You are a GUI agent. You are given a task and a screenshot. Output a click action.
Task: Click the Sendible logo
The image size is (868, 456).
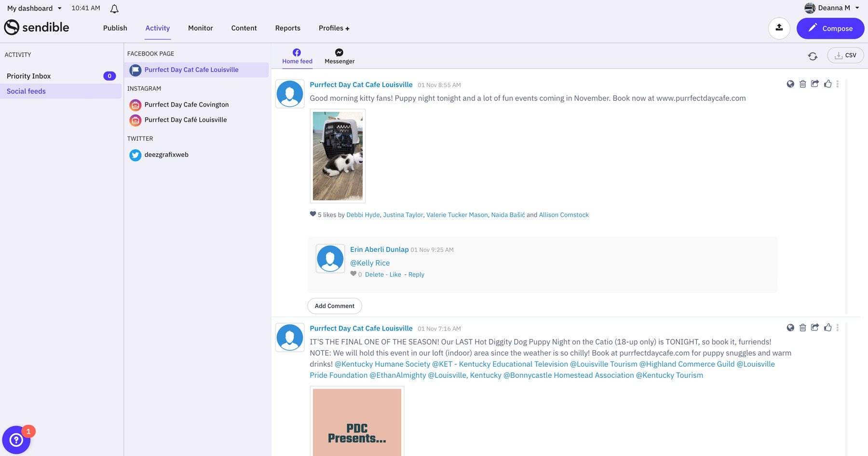[x=36, y=28]
